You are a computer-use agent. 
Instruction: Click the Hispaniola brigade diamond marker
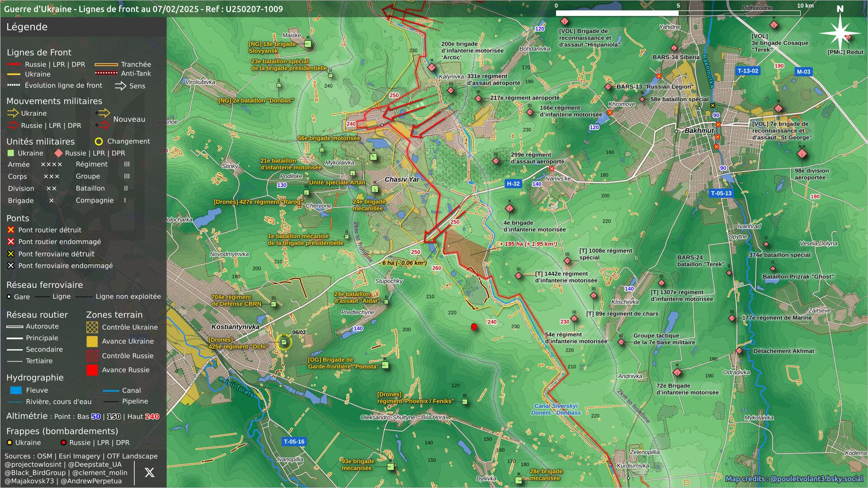pyautogui.click(x=565, y=21)
